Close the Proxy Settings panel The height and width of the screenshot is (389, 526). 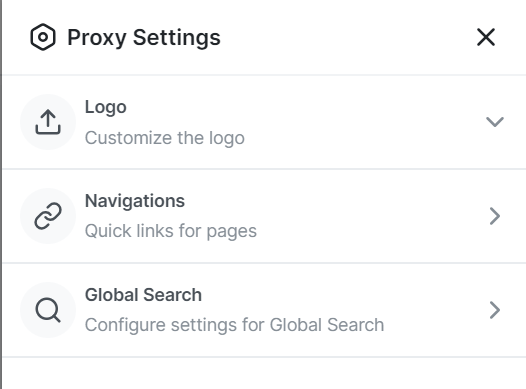click(x=486, y=37)
